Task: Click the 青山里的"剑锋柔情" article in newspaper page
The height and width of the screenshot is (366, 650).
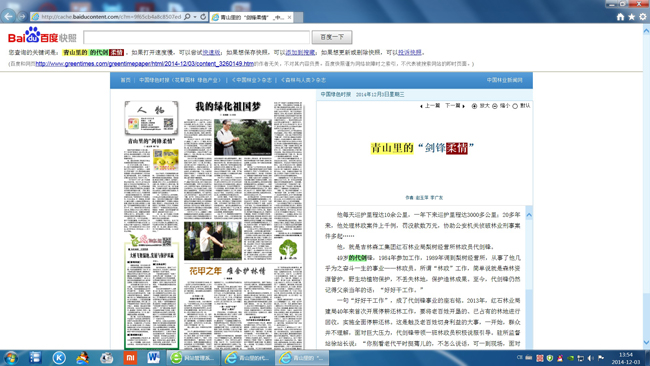Action: pyautogui.click(x=151, y=141)
